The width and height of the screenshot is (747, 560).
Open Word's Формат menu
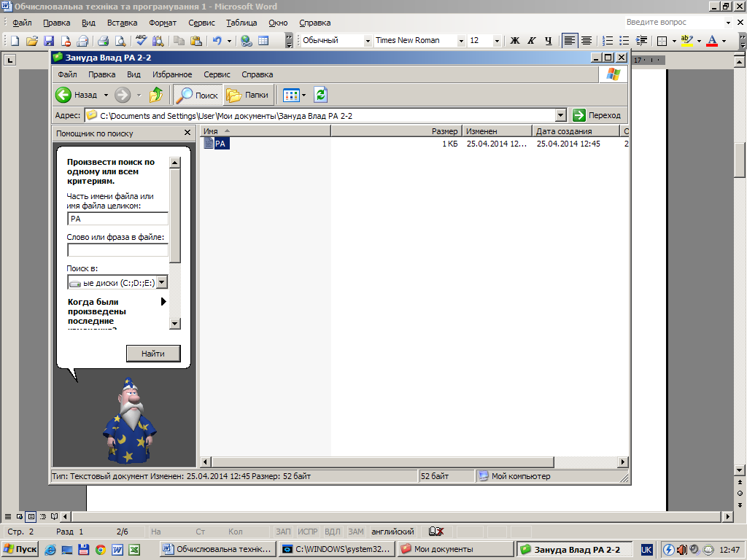(x=163, y=23)
